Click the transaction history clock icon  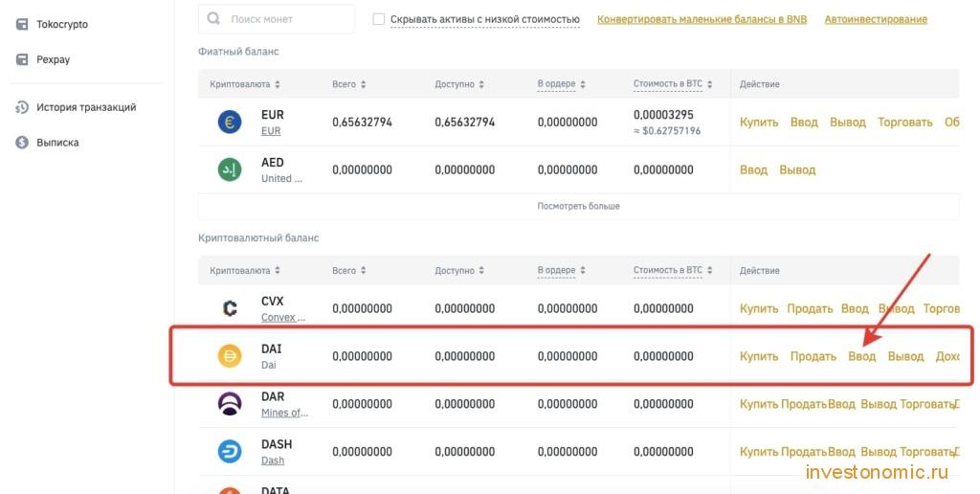[22, 107]
